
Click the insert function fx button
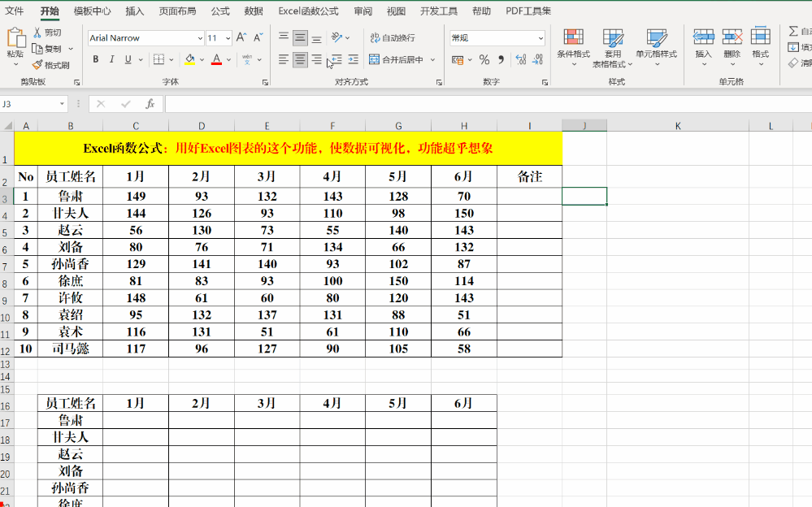[150, 104]
